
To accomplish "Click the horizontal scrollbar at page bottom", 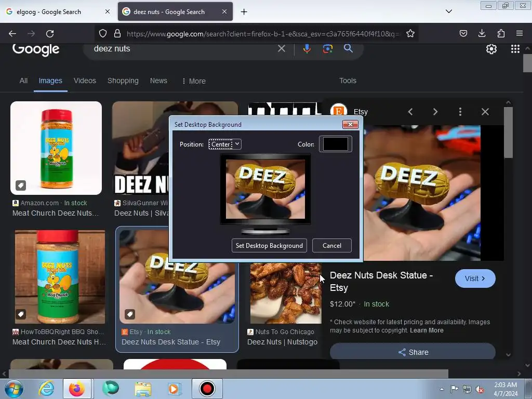I will [x=228, y=374].
